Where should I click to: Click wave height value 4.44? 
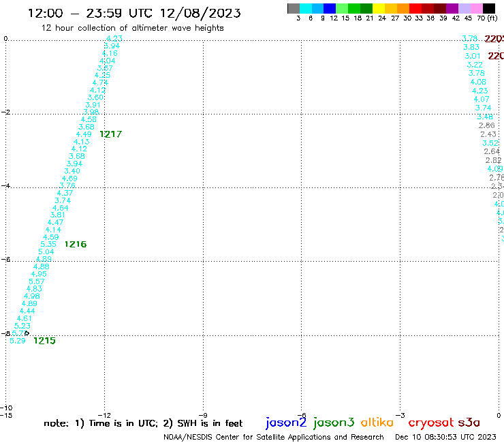click(x=27, y=311)
